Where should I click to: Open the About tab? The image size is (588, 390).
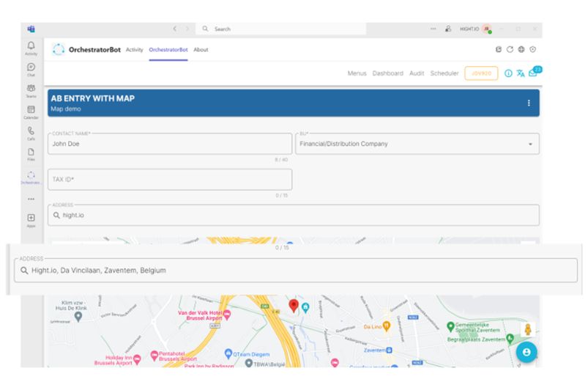click(201, 50)
